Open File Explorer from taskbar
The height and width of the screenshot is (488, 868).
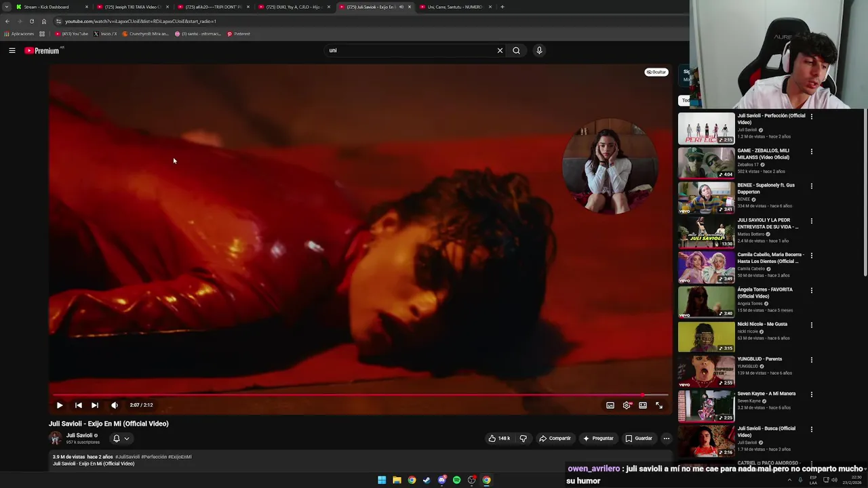click(397, 480)
